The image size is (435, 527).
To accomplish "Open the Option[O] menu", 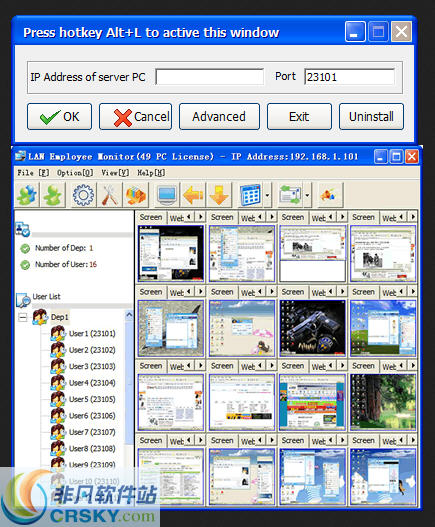I will coord(75,173).
